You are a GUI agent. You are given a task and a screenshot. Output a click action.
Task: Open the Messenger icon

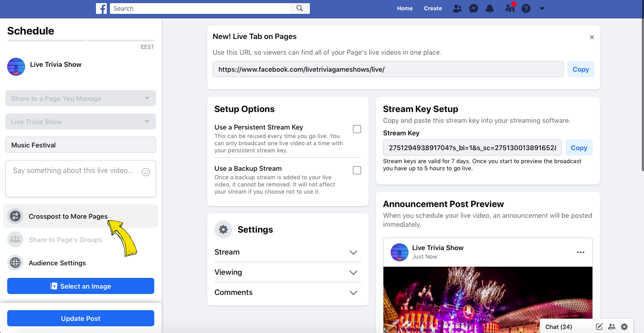(474, 8)
